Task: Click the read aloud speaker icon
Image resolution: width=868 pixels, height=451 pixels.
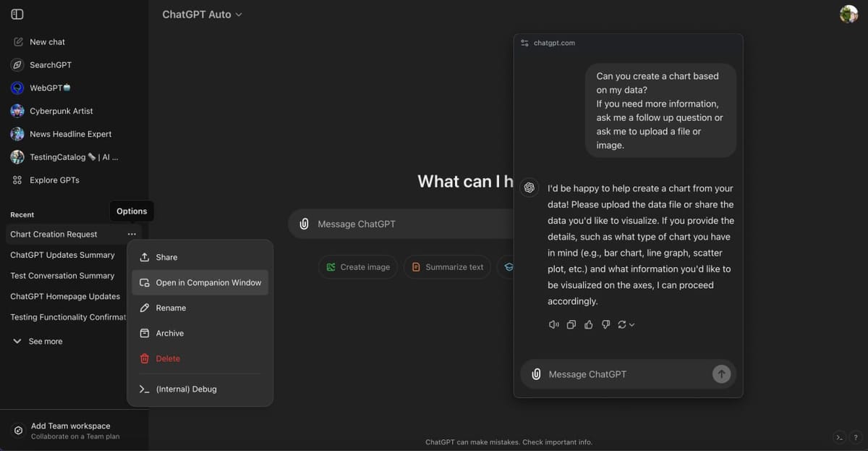Action: point(553,324)
